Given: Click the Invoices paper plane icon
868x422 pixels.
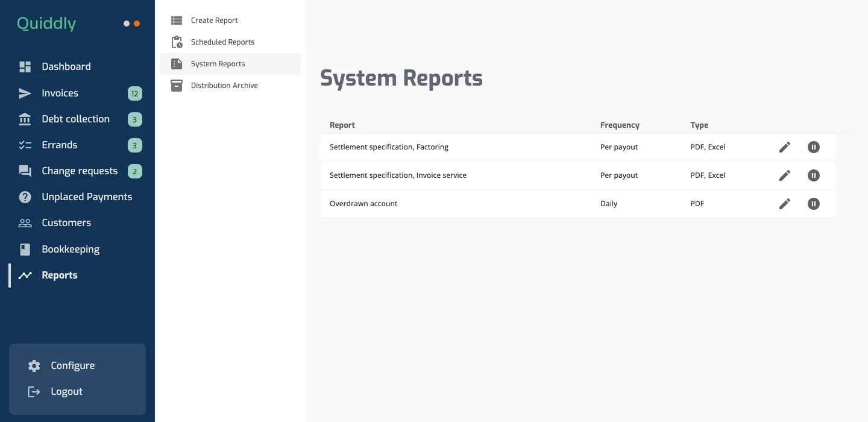Looking at the screenshot, I should pyautogui.click(x=25, y=93).
